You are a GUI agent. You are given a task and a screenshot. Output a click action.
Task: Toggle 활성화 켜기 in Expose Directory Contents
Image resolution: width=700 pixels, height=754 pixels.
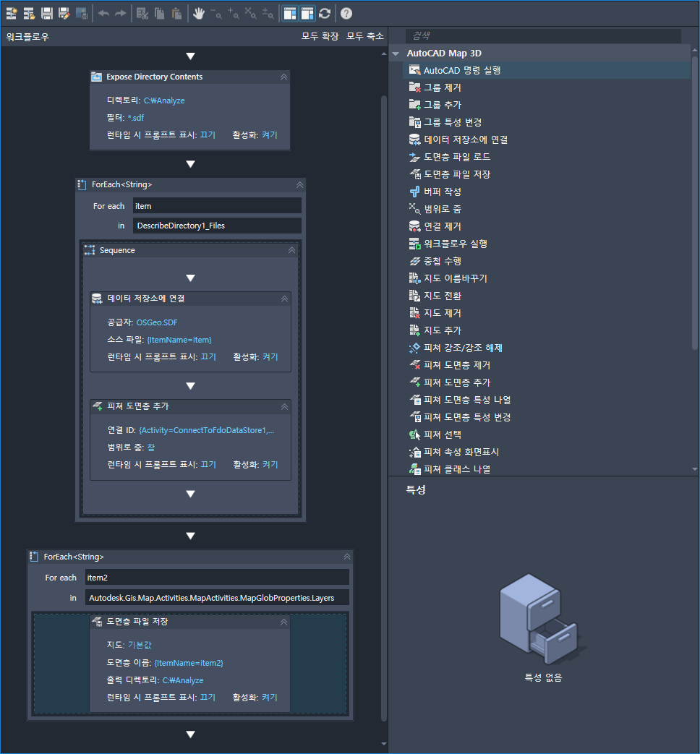click(x=270, y=135)
